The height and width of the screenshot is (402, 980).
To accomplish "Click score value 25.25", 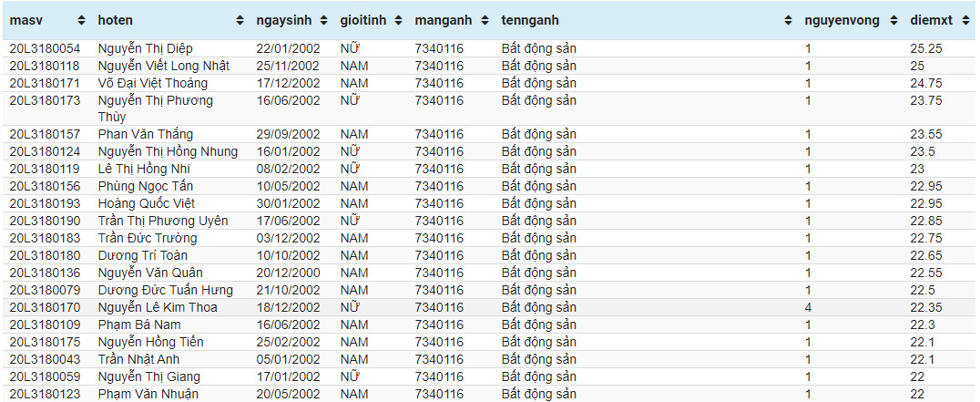I will click(926, 48).
